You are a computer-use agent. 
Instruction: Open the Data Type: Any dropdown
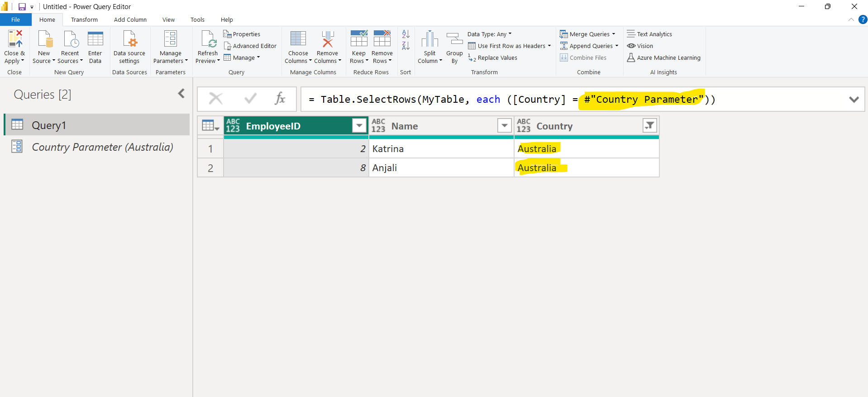[x=489, y=34]
